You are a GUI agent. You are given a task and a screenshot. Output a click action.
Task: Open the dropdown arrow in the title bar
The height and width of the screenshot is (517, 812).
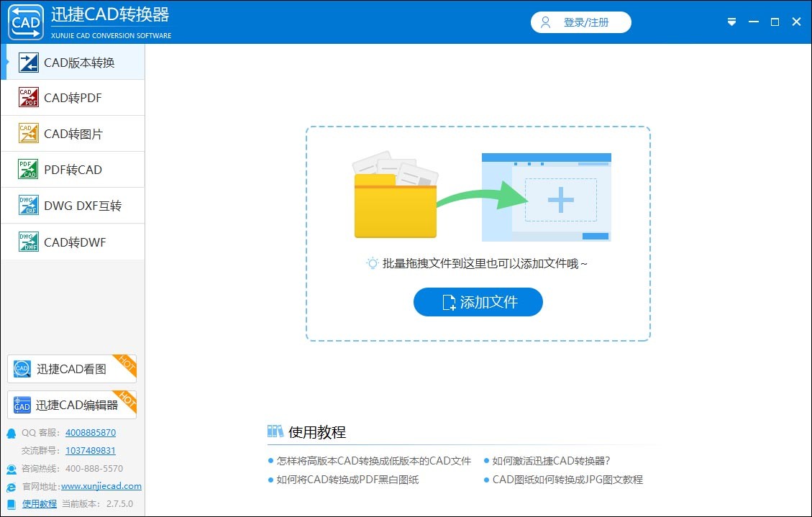[x=731, y=22]
